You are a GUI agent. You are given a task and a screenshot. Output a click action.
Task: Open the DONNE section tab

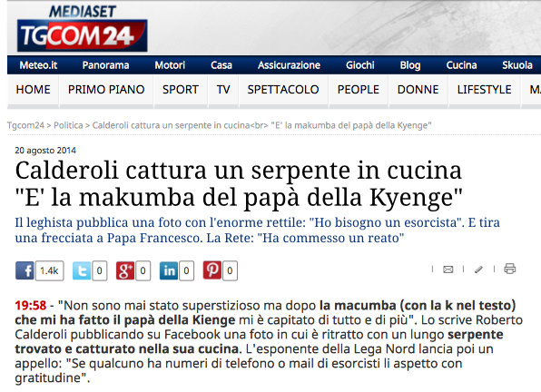click(x=418, y=90)
